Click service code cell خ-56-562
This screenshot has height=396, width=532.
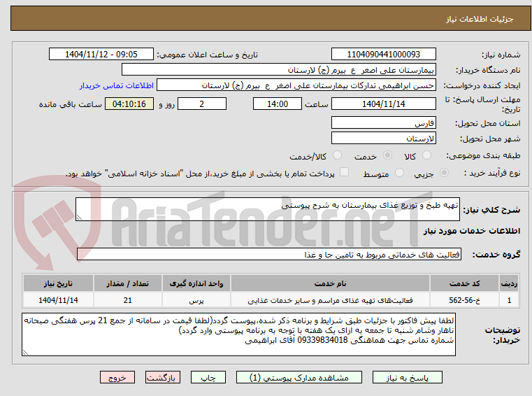coord(464,300)
